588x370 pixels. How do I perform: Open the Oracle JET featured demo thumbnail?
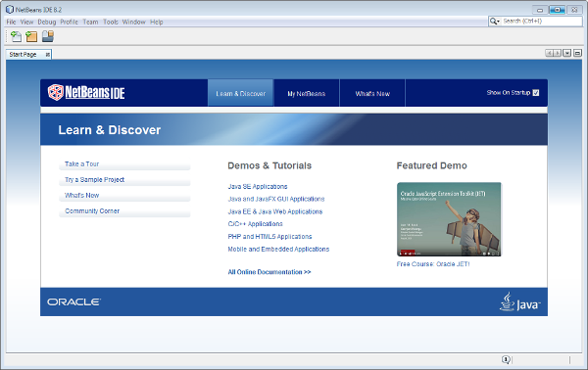[449, 219]
